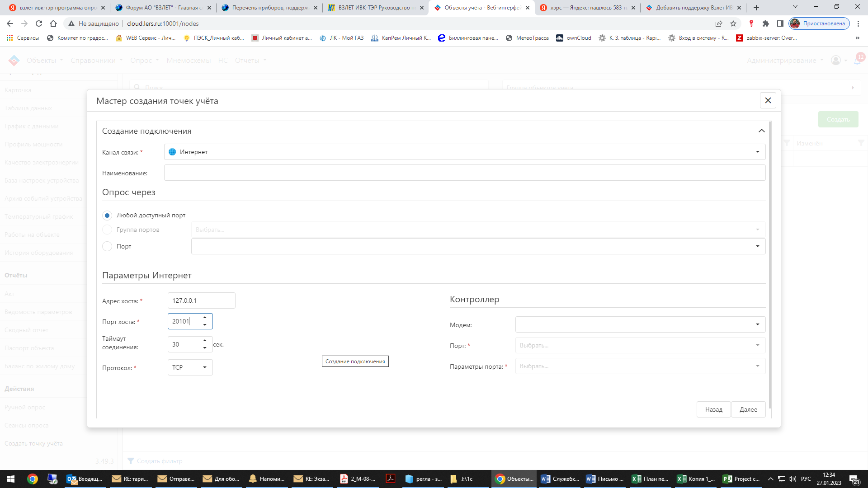
Task: Open the Acrobat PDF taskbar icon
Action: (391, 479)
